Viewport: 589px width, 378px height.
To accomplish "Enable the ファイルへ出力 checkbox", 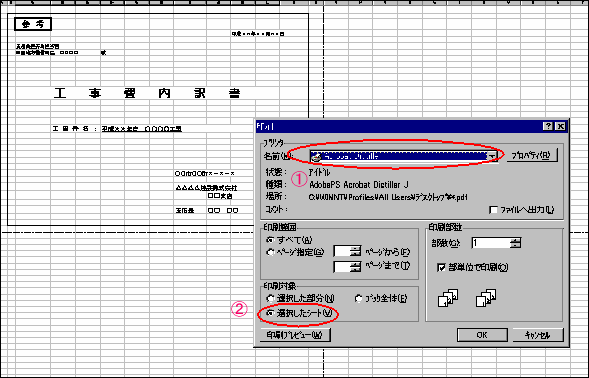I will coord(493,210).
